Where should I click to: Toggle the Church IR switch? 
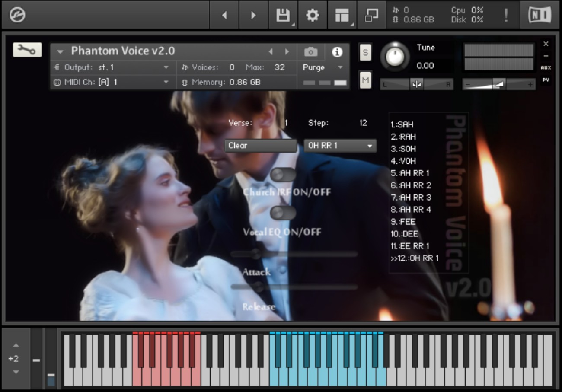click(x=283, y=175)
